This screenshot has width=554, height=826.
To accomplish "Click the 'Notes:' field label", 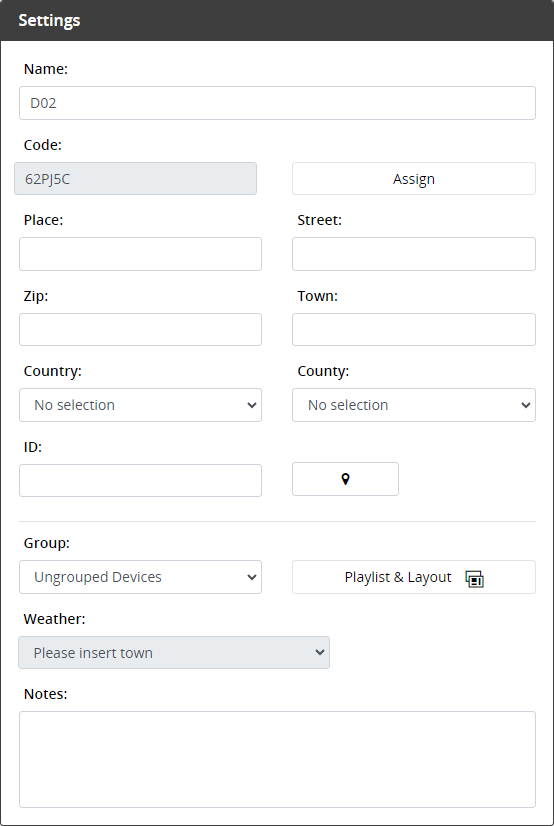I will point(45,694).
